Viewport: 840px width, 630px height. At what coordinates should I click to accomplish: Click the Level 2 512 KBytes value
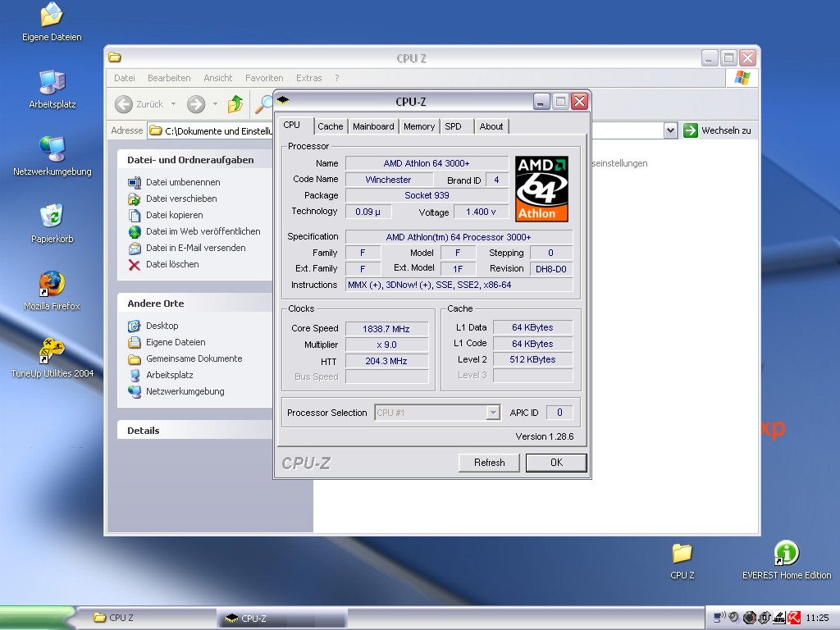point(532,359)
